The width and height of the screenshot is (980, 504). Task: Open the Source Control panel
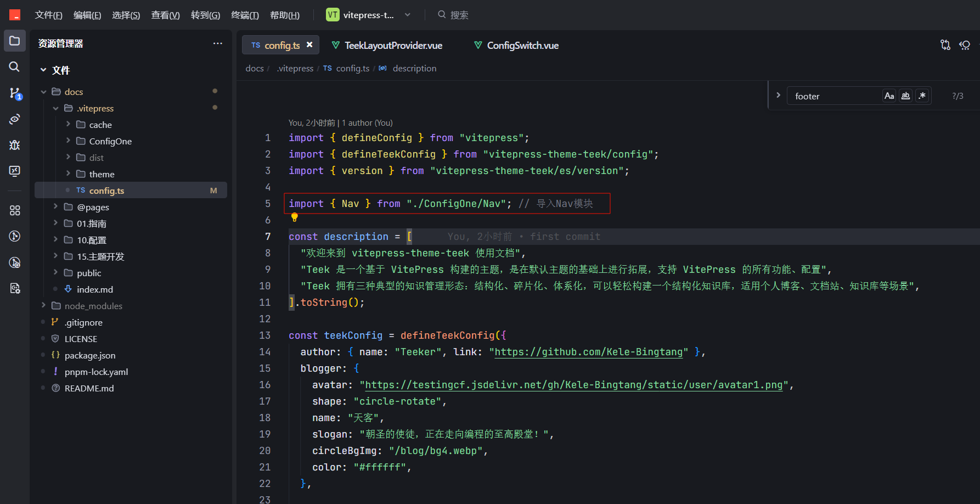click(x=15, y=93)
